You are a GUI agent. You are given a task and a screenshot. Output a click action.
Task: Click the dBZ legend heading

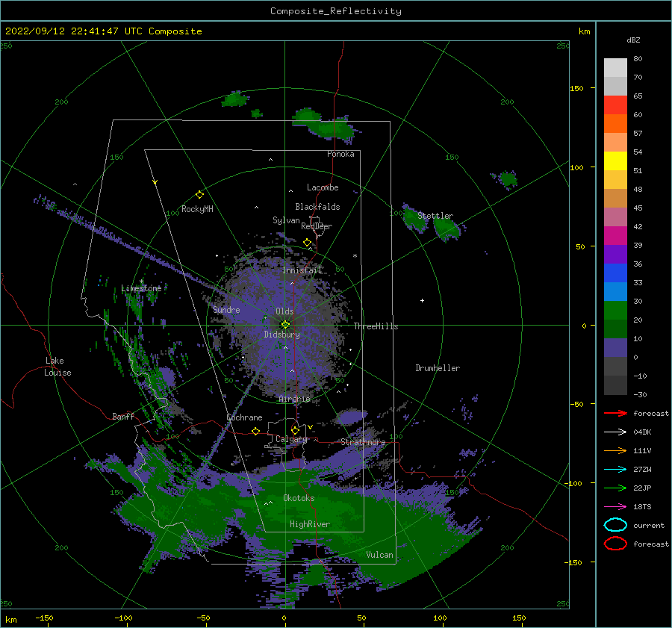[633, 40]
